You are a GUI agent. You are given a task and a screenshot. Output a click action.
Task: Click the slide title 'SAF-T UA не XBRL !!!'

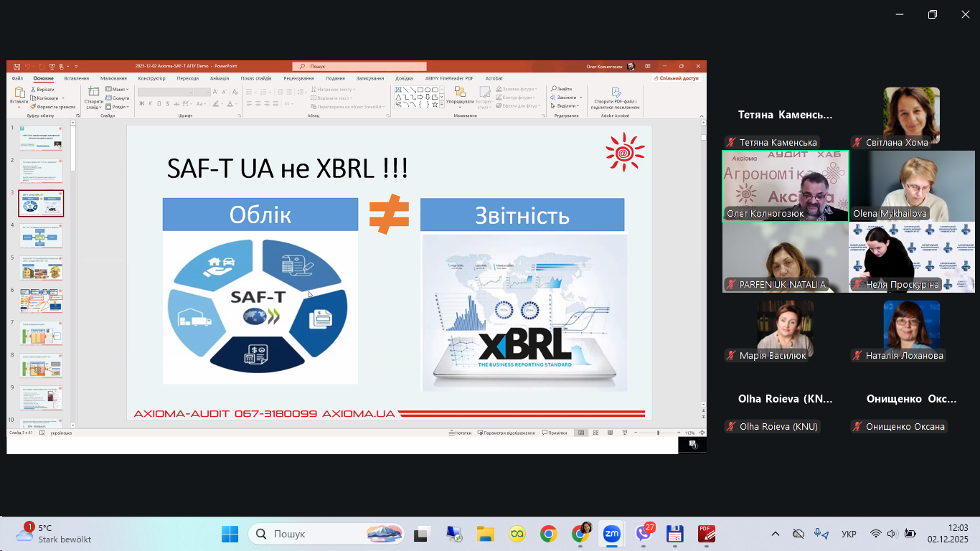[288, 169]
